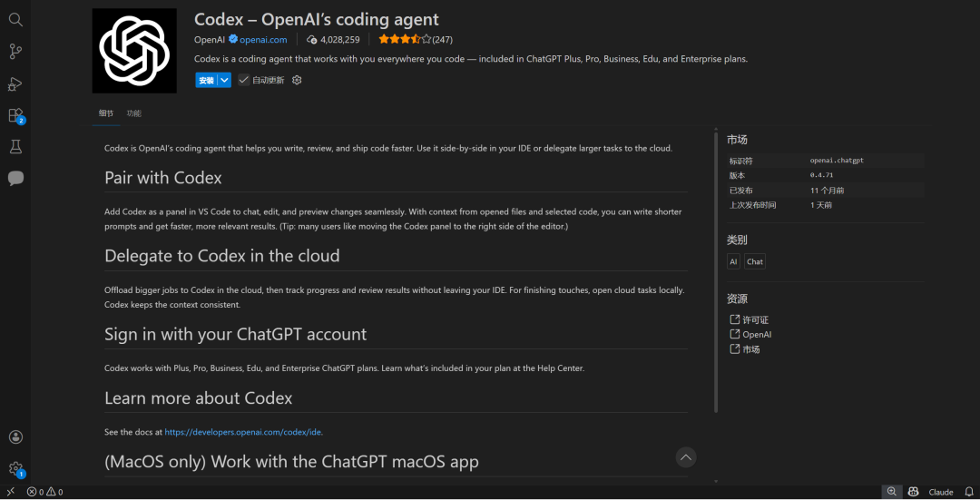This screenshot has width=980, height=500.
Task: Open the Chat bubble view in activity bar
Action: (15, 179)
